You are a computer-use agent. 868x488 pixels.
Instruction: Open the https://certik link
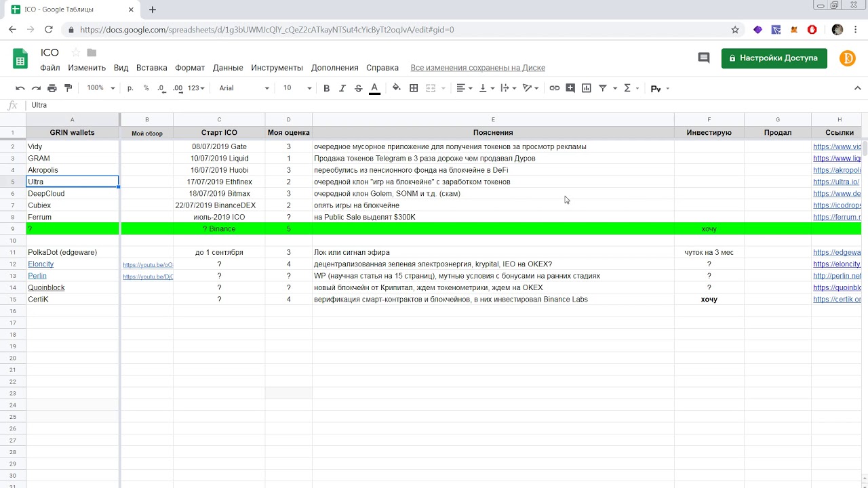(837, 299)
